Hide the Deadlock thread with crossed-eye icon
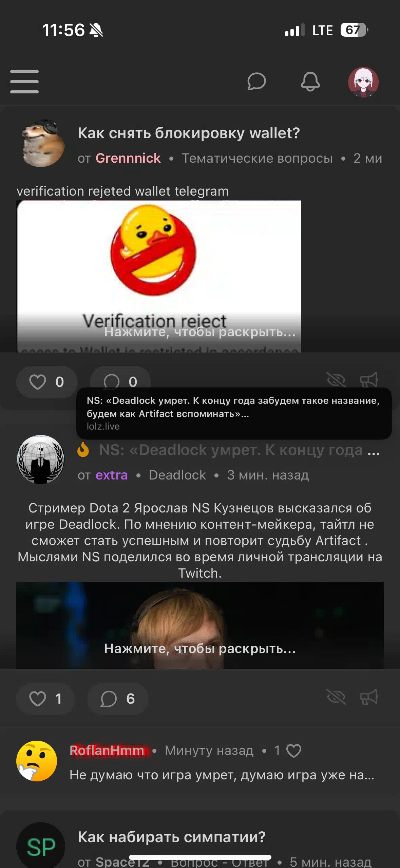This screenshot has height=868, width=400. (336, 697)
